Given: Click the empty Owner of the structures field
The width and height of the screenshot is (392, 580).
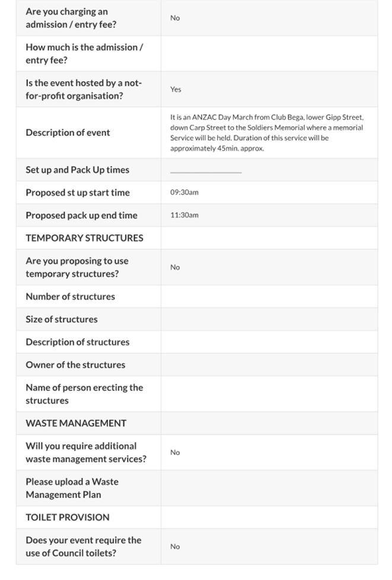Looking at the screenshot, I should pos(269,365).
